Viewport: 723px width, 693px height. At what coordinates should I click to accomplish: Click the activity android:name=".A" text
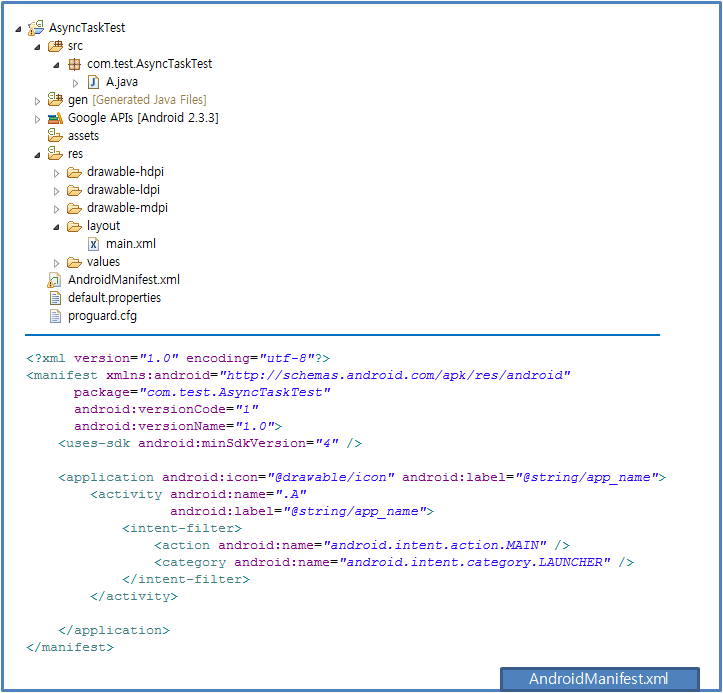[199, 494]
